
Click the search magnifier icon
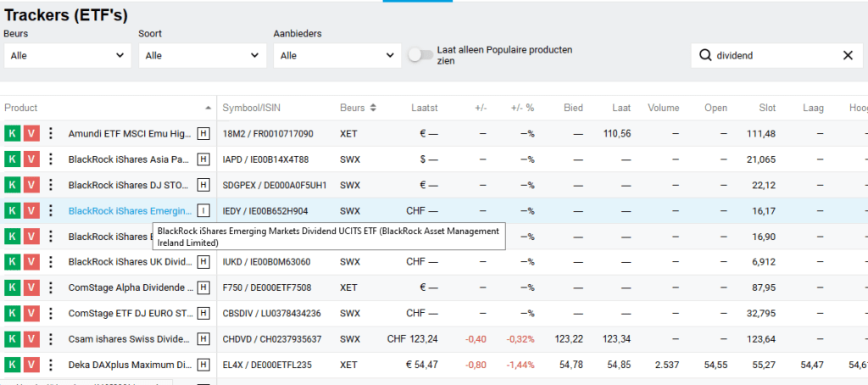[705, 55]
